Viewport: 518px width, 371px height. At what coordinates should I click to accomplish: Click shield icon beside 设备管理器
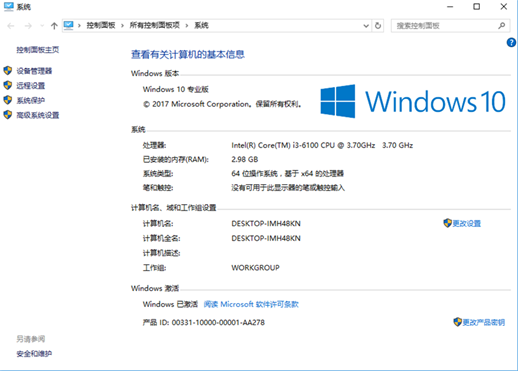[x=8, y=71]
